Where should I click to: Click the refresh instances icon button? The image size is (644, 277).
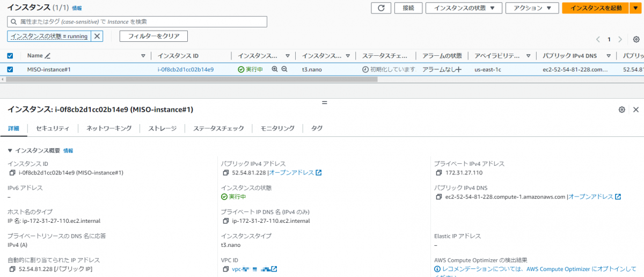click(380, 8)
